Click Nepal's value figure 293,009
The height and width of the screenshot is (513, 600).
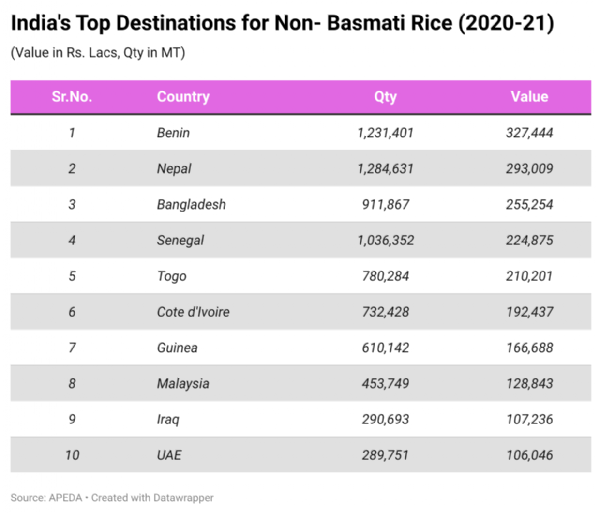pos(529,169)
